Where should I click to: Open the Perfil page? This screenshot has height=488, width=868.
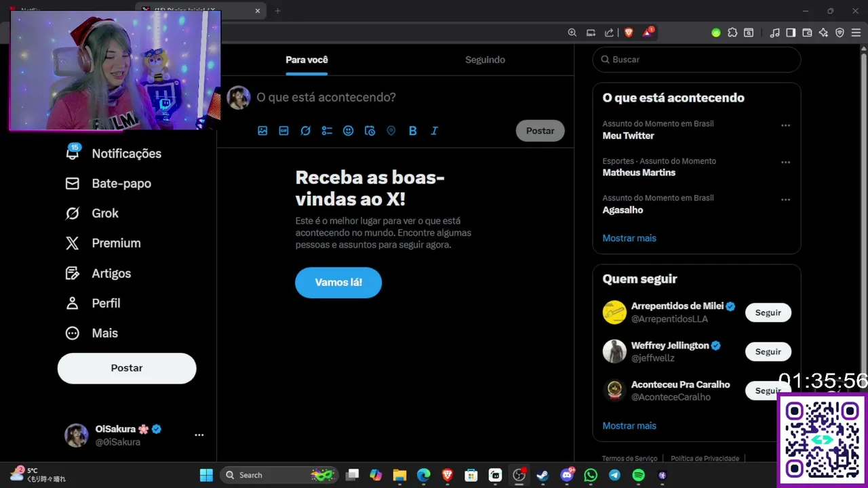coord(92,303)
